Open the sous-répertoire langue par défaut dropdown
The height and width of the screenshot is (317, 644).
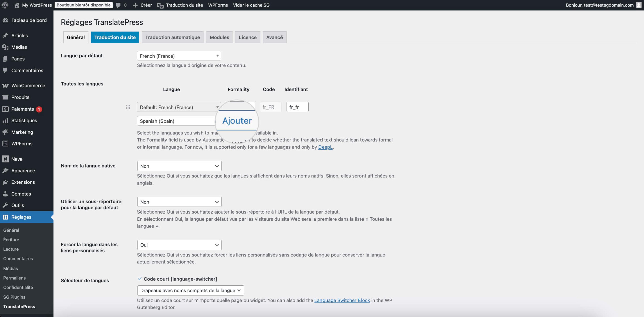tap(179, 202)
